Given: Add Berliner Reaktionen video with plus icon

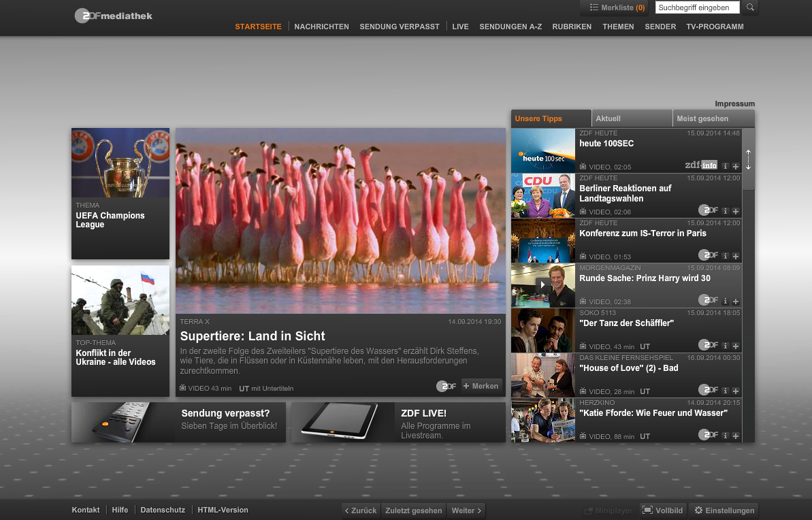Looking at the screenshot, I should click(x=735, y=211).
